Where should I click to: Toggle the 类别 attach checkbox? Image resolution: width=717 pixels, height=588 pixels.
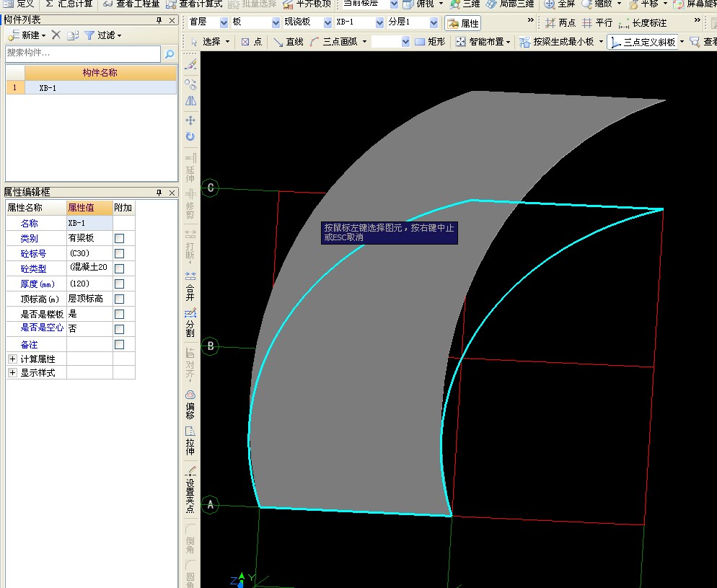click(119, 238)
